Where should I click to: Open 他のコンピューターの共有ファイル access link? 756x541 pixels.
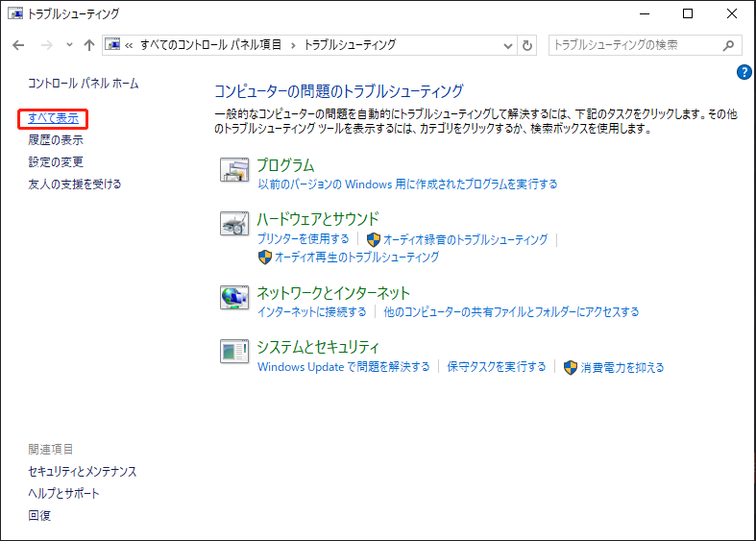(x=511, y=312)
